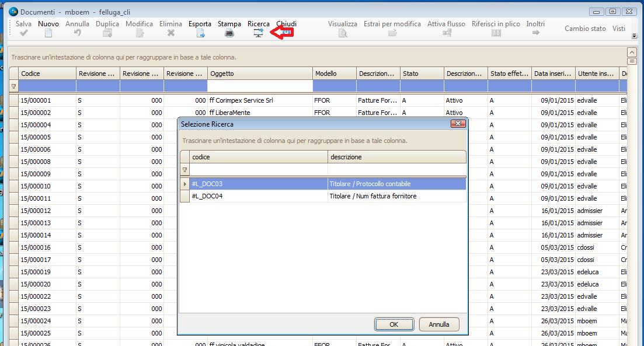Click the Esporta toolbar icon
Viewport: 644px width, 346px height.
click(x=200, y=33)
